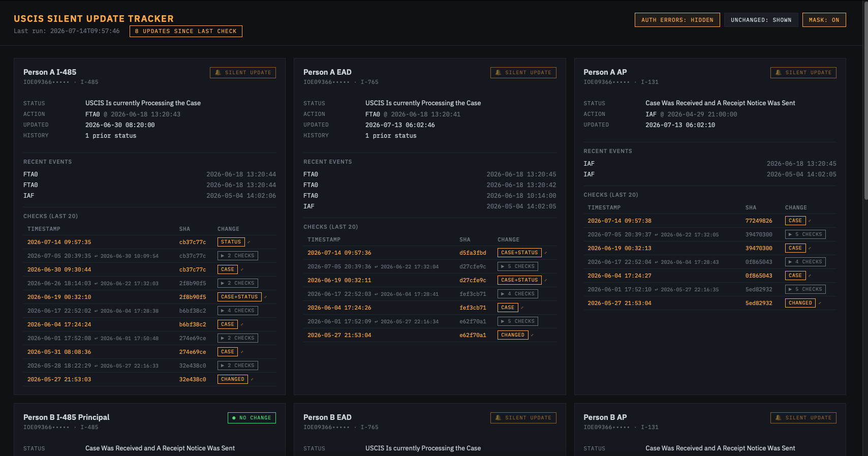868x456 pixels.
Task: Open diff icon in Person A EAD row 2026-06-19 00:32:11
Action: click(x=545, y=280)
